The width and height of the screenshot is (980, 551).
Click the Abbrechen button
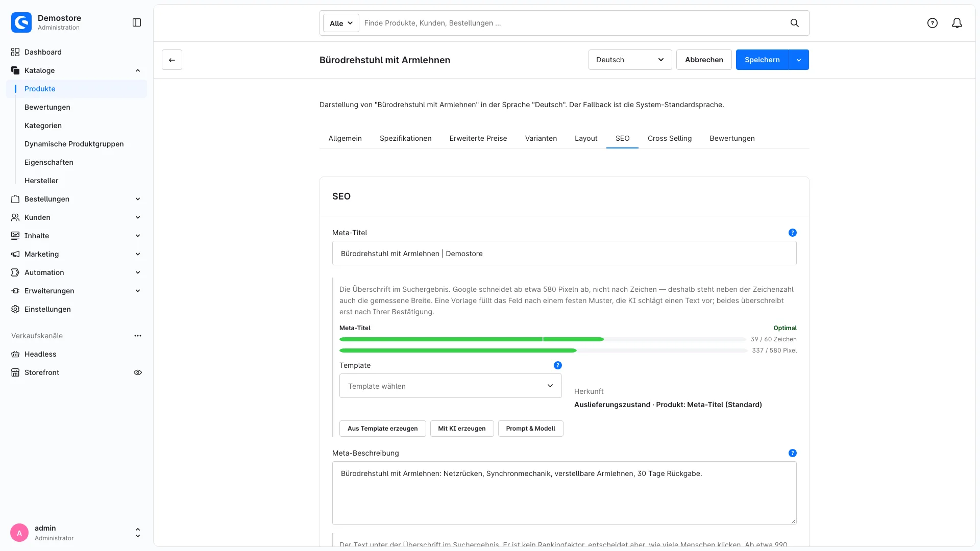pos(704,60)
